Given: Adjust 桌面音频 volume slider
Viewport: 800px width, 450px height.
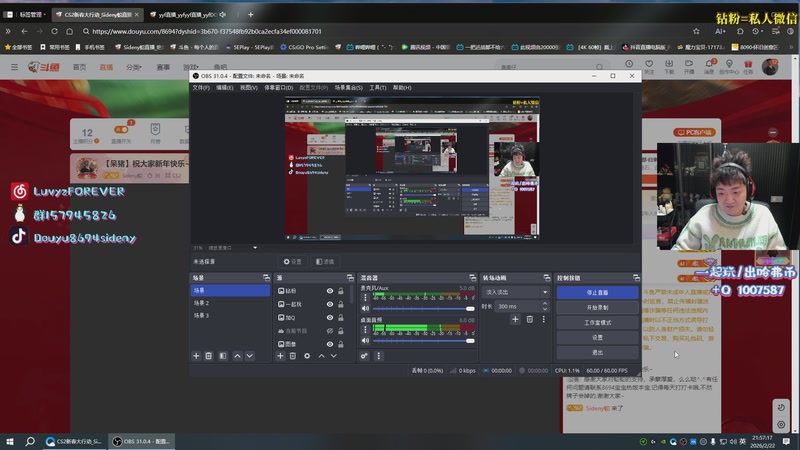Looking at the screenshot, I should pos(423,340).
